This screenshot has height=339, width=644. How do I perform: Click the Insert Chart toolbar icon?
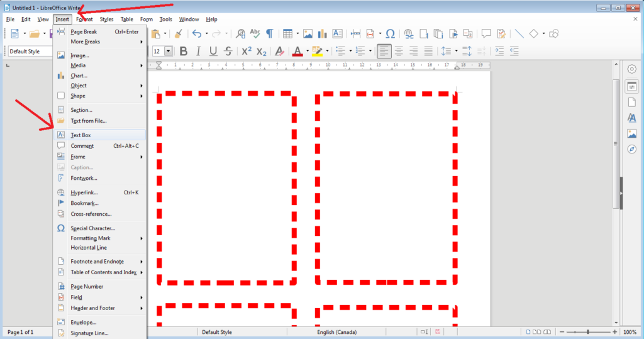click(x=323, y=33)
